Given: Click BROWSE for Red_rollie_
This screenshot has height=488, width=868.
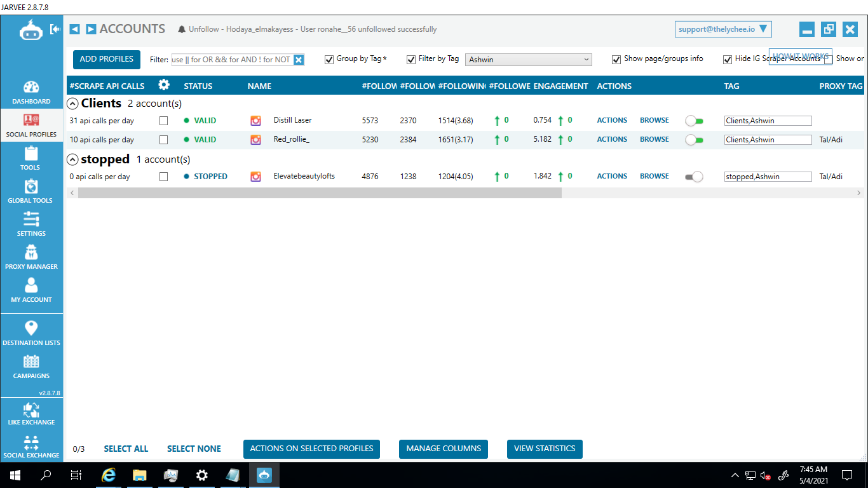Looking at the screenshot, I should [654, 139].
